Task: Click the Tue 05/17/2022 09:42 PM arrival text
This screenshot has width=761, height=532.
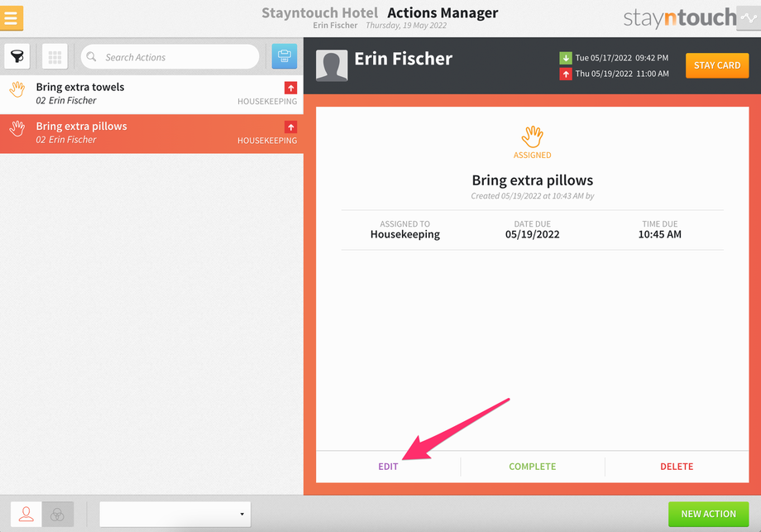Action: [622, 58]
